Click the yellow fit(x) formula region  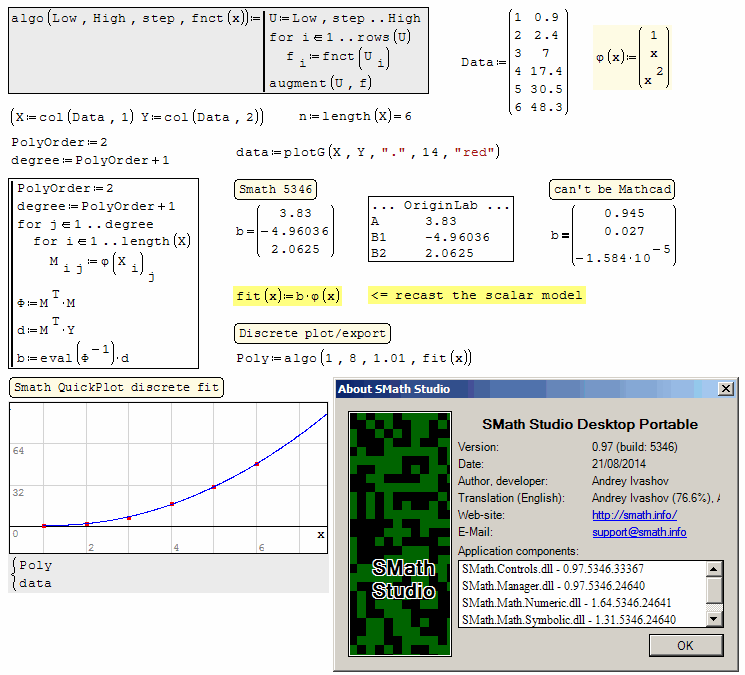(x=288, y=296)
